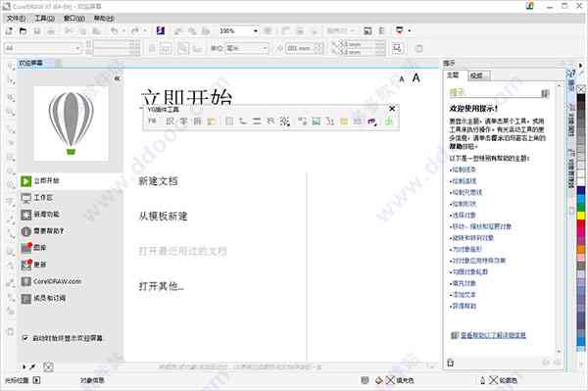Open the 帮助 (Help) menu
The image size is (588, 391).
tap(104, 18)
